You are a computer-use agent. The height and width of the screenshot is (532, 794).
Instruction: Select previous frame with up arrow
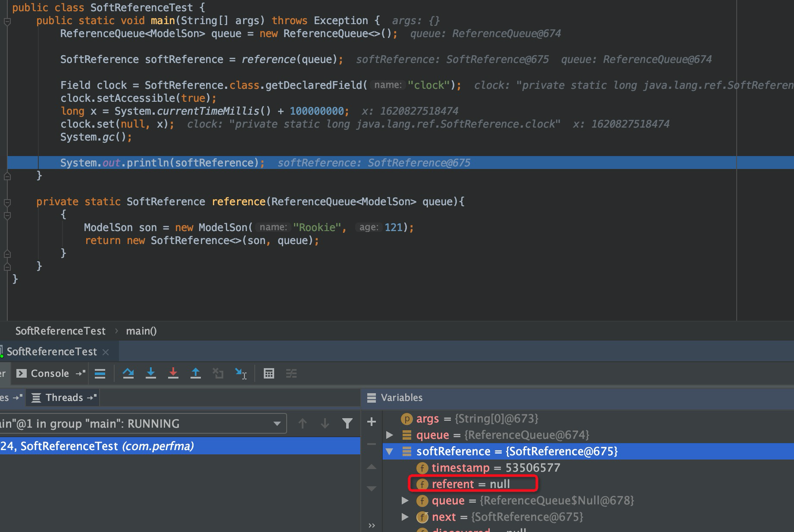click(303, 424)
